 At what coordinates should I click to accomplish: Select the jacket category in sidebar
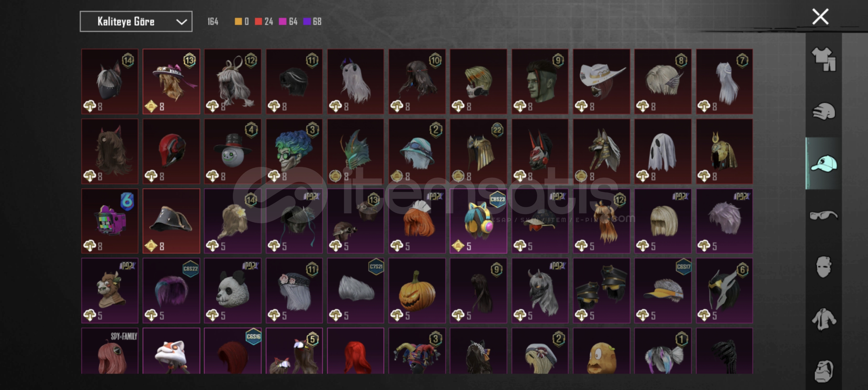click(x=824, y=319)
